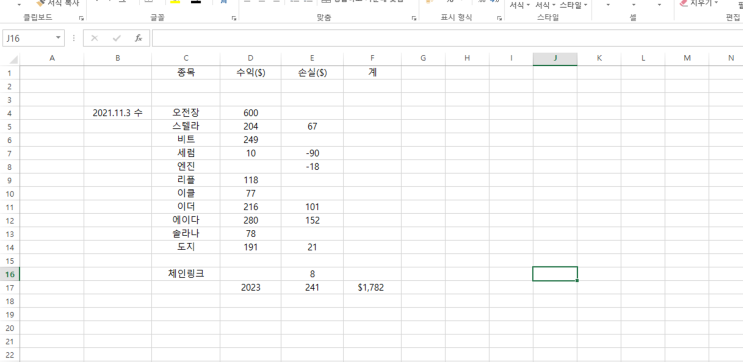Click the cell with value 152
The height and width of the screenshot is (362, 743).
(312, 220)
